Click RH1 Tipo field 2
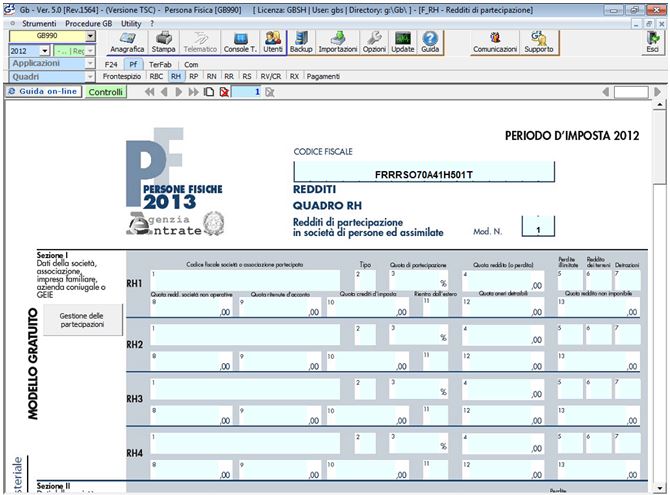Image resolution: width=670 pixels, height=495 pixels. click(365, 280)
